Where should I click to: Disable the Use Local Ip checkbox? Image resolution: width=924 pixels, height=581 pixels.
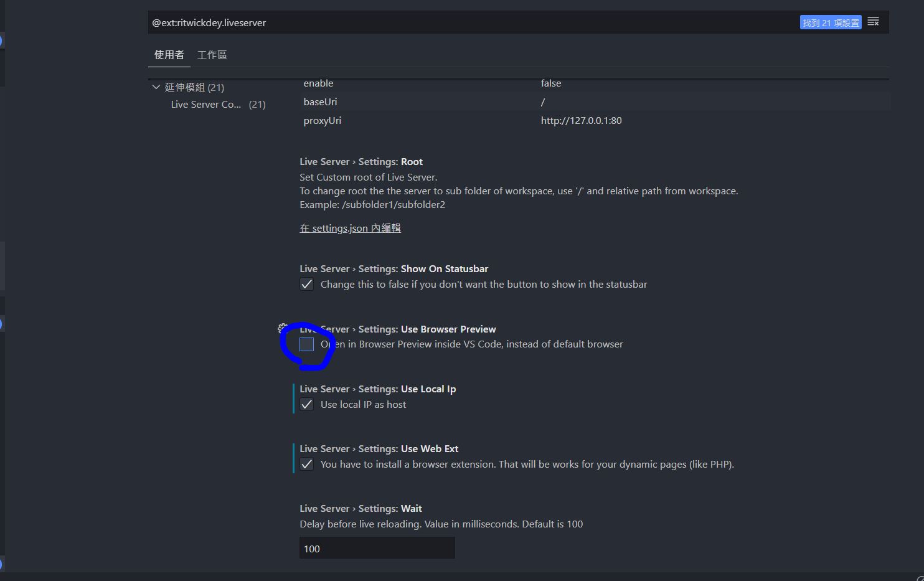pyautogui.click(x=306, y=404)
